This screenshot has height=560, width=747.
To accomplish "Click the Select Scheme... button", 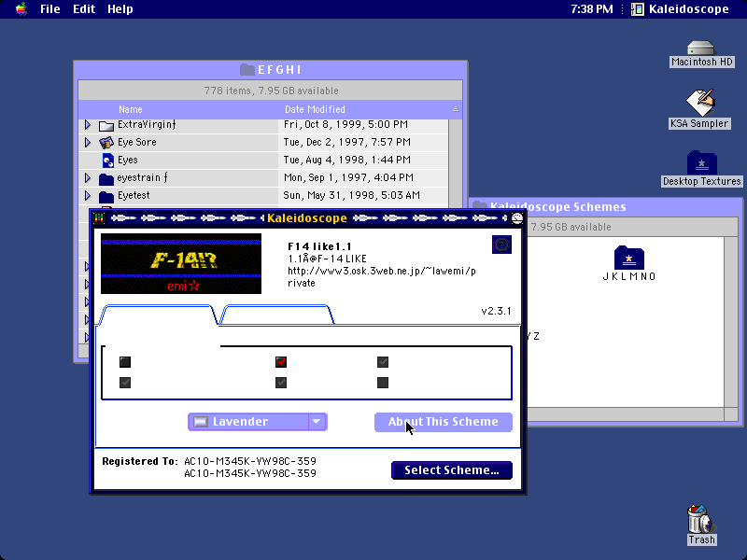I will coord(452,470).
